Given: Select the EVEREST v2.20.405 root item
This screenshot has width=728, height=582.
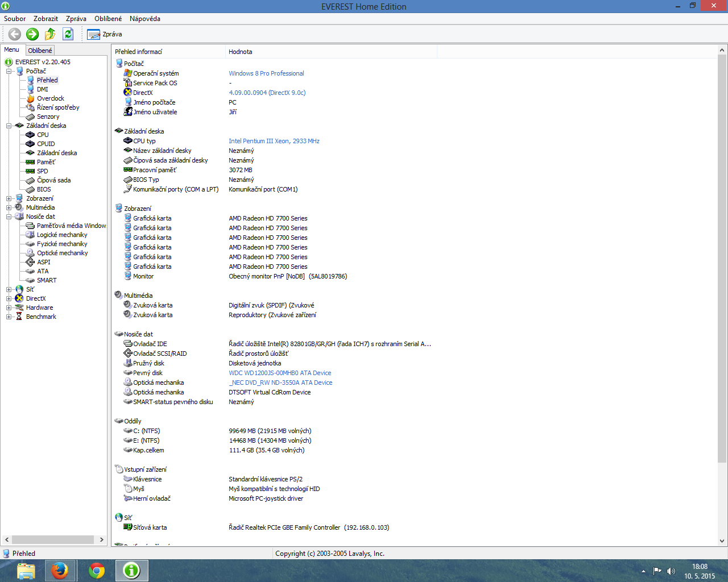Looking at the screenshot, I should click(43, 62).
